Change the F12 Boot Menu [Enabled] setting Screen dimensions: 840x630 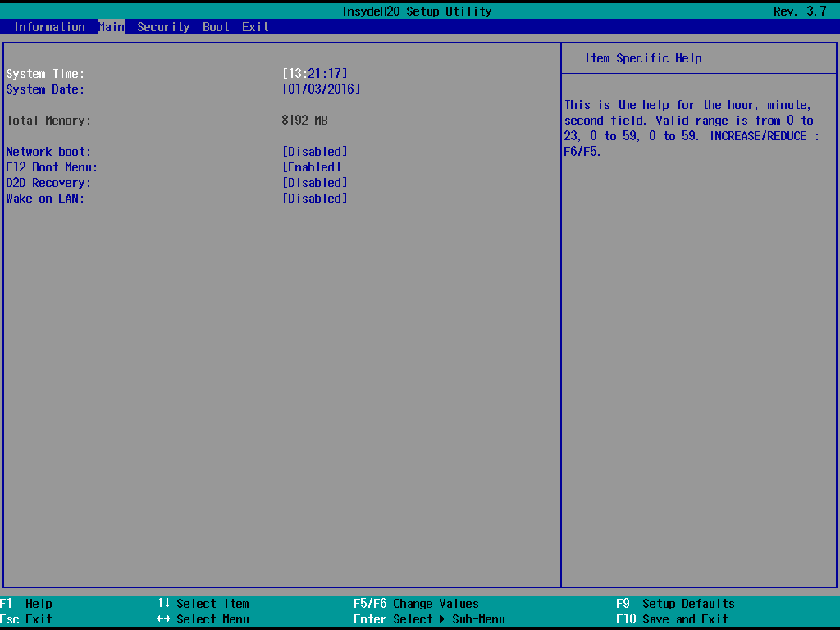coord(312,167)
